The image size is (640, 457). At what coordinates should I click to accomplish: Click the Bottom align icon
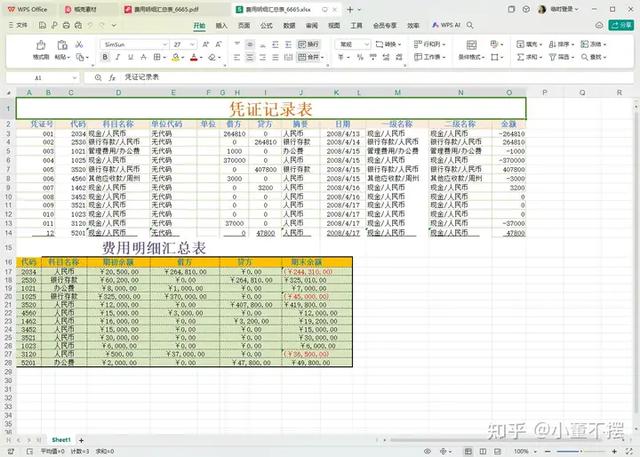click(262, 44)
